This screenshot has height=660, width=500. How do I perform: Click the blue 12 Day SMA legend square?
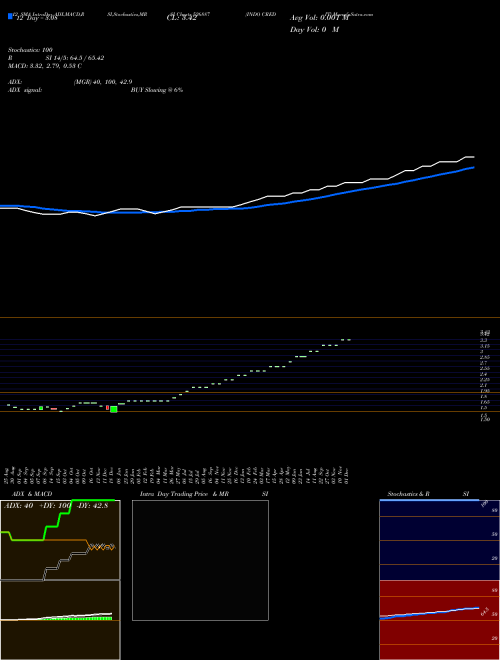(10, 16)
